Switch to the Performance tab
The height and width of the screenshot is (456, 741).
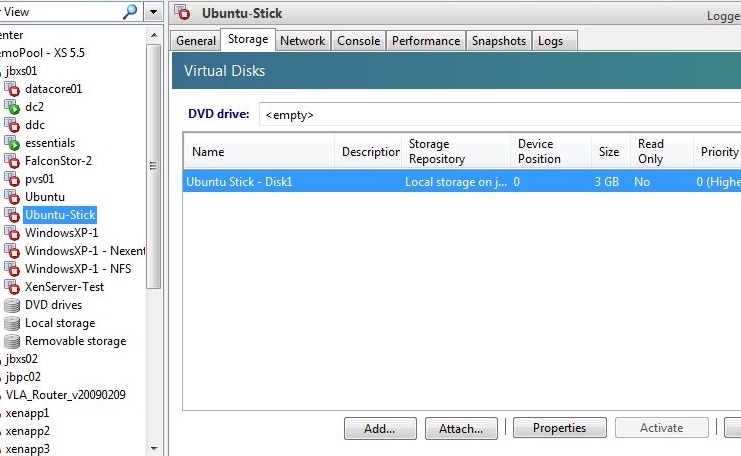(426, 41)
